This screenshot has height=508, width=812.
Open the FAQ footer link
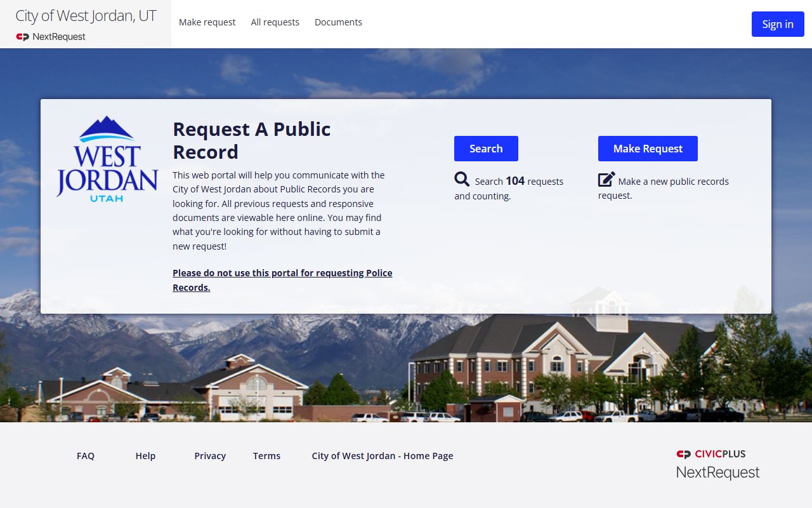click(86, 456)
